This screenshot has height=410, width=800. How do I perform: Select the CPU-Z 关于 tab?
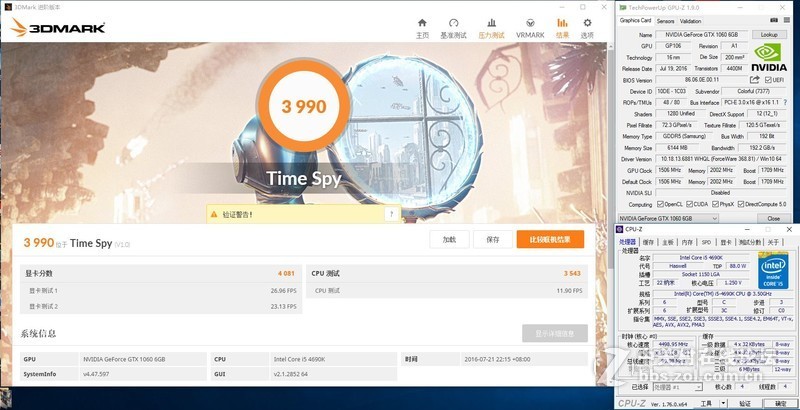(x=773, y=242)
